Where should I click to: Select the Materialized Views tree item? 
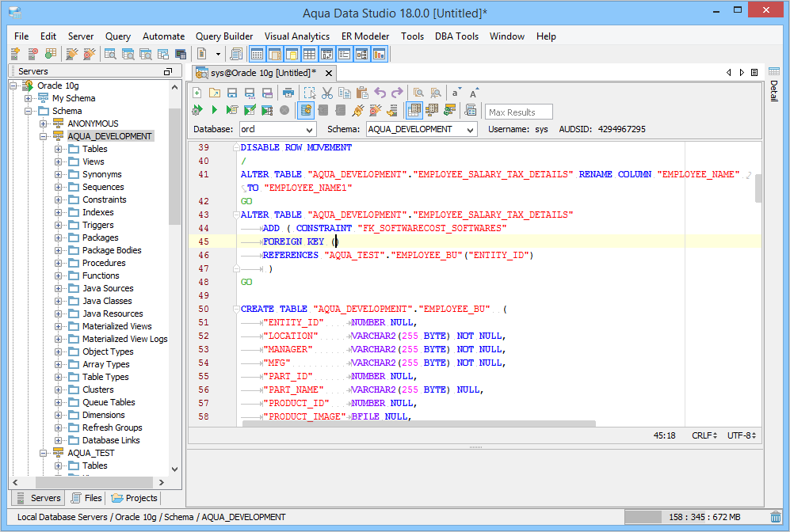116,326
